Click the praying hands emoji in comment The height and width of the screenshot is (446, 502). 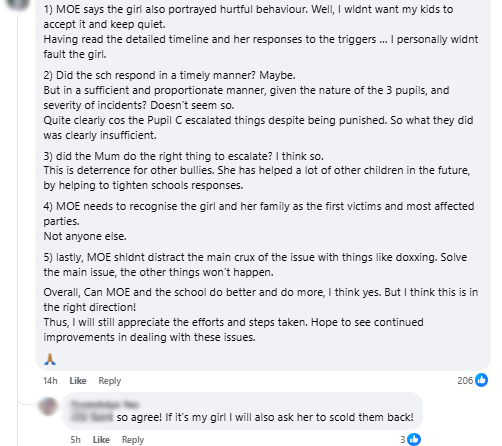(x=50, y=359)
